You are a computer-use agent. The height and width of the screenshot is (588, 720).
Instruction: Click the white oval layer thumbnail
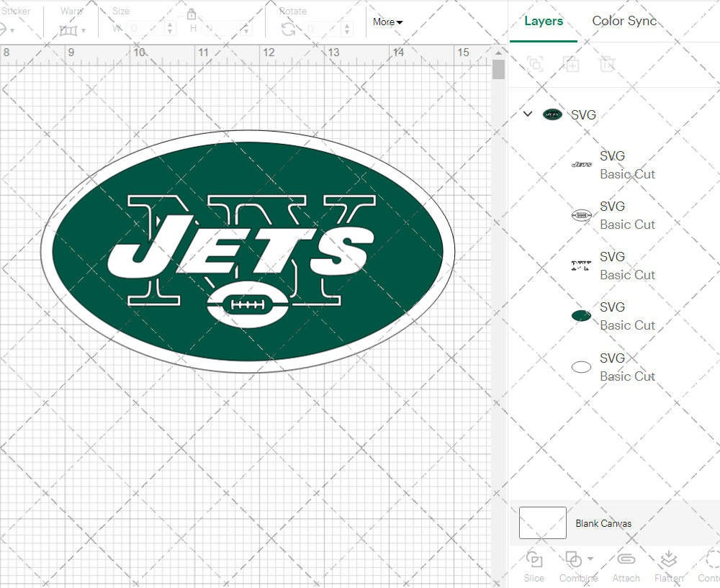click(581, 367)
